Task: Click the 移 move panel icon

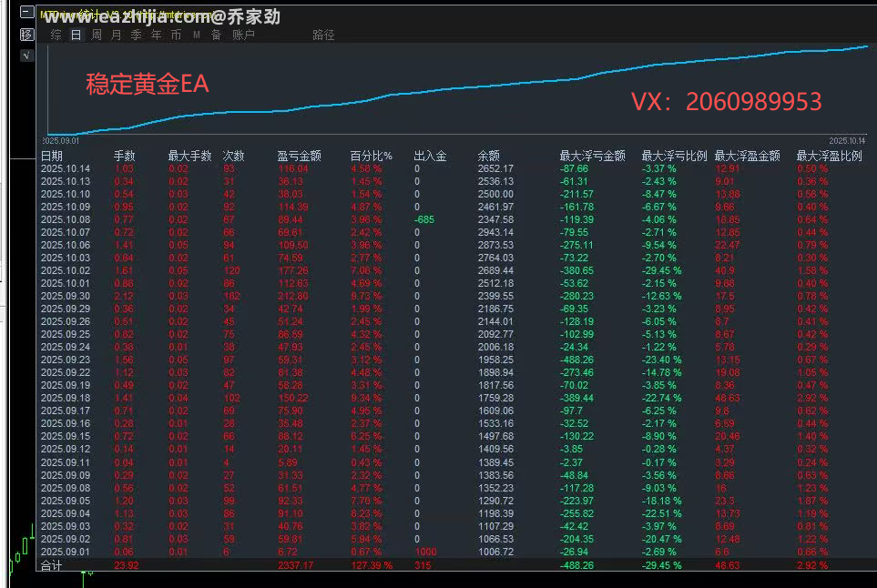Action: click(26, 35)
